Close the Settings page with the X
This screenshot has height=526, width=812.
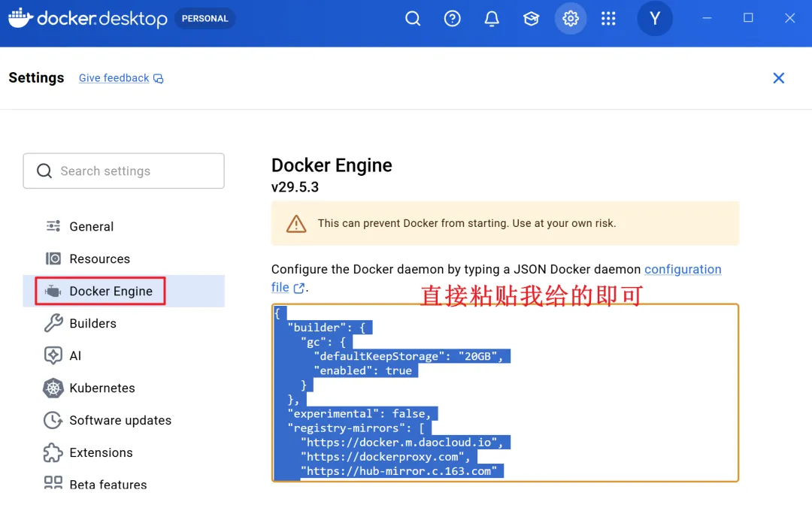point(778,78)
